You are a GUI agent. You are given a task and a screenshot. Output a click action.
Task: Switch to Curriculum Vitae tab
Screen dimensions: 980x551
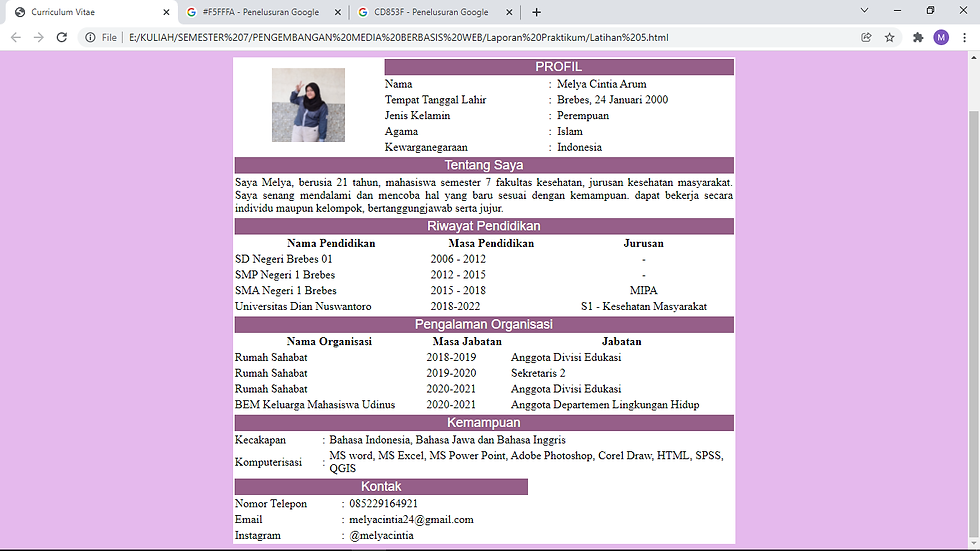click(92, 12)
